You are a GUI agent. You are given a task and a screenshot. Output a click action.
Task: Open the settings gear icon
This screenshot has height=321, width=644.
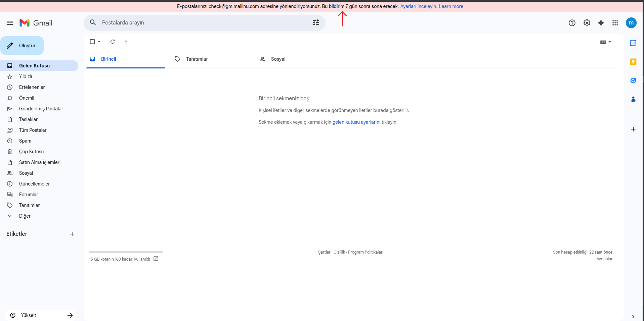587,23
